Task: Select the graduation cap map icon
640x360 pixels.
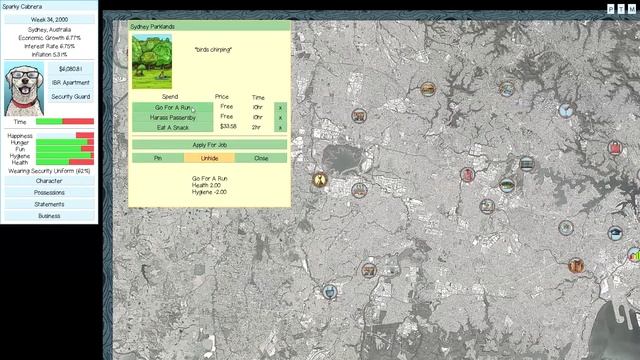Action: (x=615, y=233)
